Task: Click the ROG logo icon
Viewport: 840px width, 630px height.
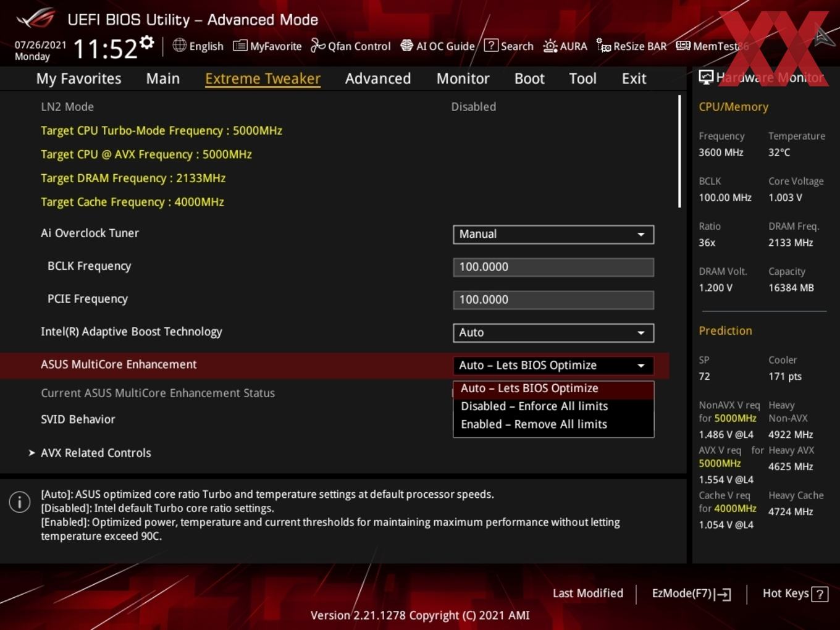Action: [36, 19]
